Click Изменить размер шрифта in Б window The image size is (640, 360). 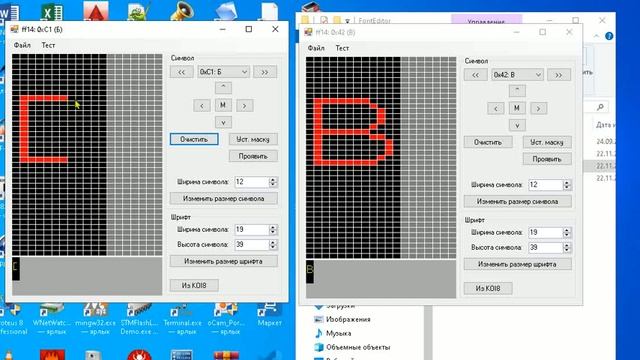(x=224, y=261)
